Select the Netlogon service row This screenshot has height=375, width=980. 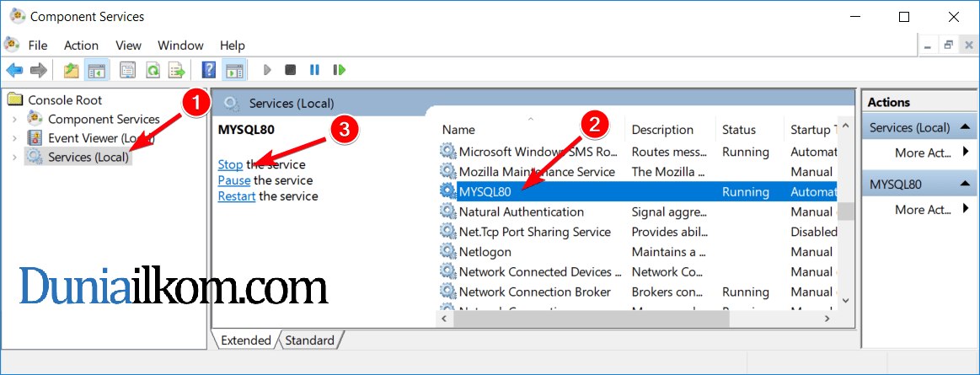pyautogui.click(x=638, y=252)
